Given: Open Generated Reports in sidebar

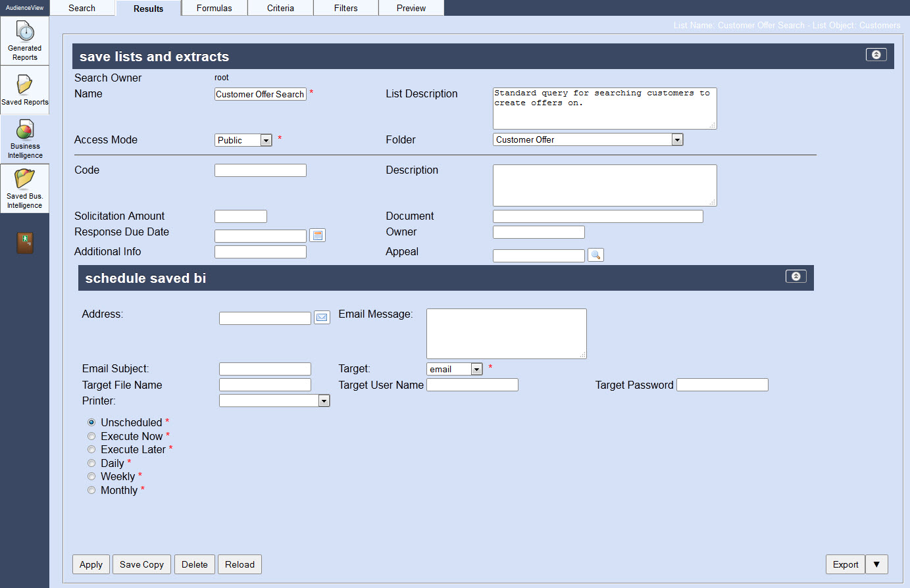Looking at the screenshot, I should 25,41.
